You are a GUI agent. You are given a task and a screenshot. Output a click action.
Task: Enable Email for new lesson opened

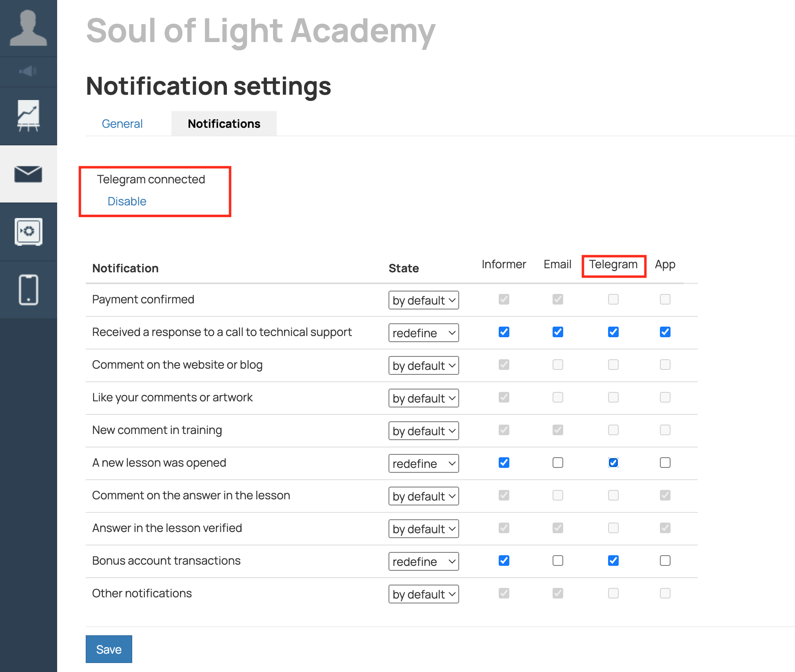[x=557, y=463]
